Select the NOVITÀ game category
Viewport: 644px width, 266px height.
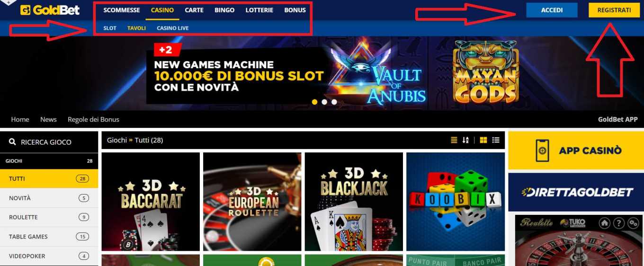(49, 198)
